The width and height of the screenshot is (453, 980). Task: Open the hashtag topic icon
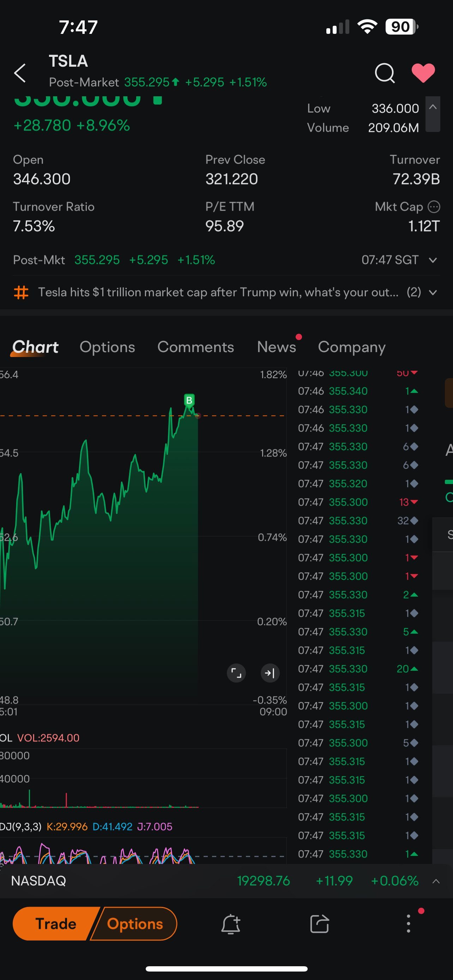tap(21, 292)
